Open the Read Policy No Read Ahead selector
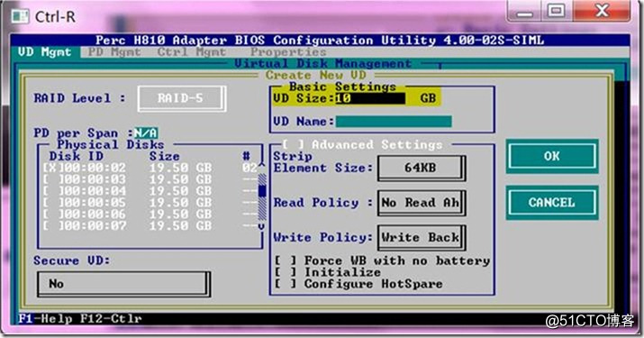Image resolution: width=644 pixels, height=338 pixels. point(421,203)
